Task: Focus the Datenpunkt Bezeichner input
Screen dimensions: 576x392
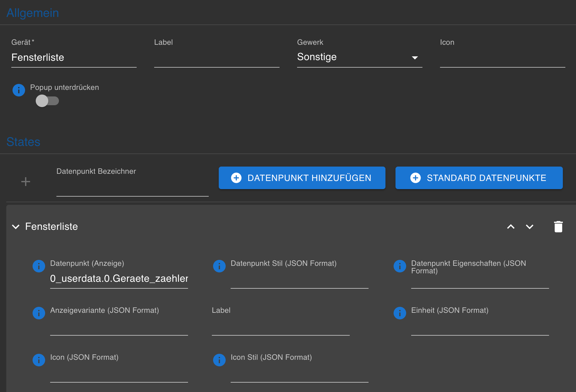Action: tap(132, 187)
